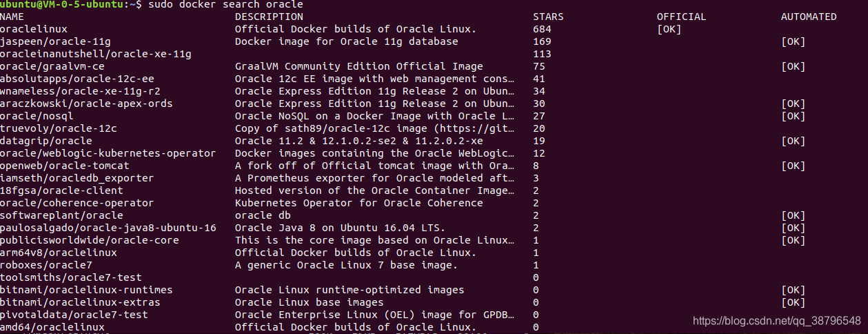The image size is (868, 334).
Task: Click automated [OK] for araczkowski/oracle-apex-ords
Action: [794, 104]
